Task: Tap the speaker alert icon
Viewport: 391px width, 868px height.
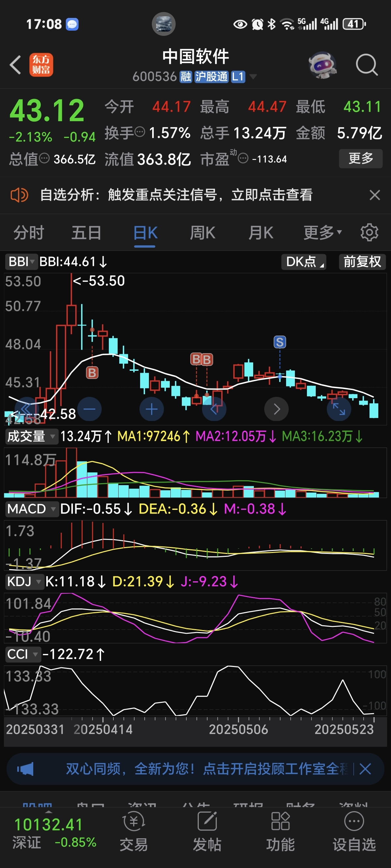Action: (19, 195)
